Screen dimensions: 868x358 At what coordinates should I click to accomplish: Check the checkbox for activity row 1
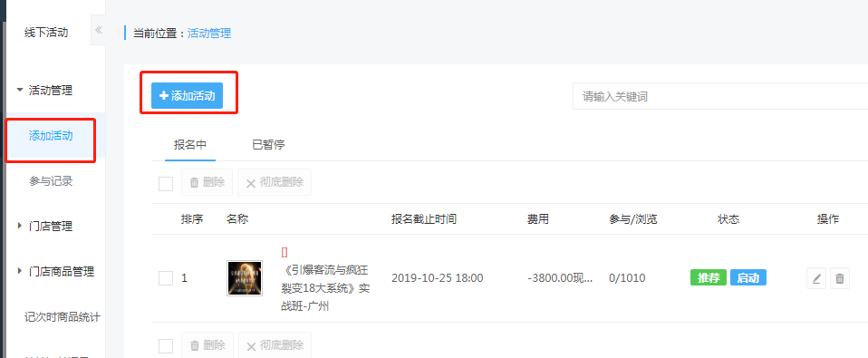click(166, 277)
